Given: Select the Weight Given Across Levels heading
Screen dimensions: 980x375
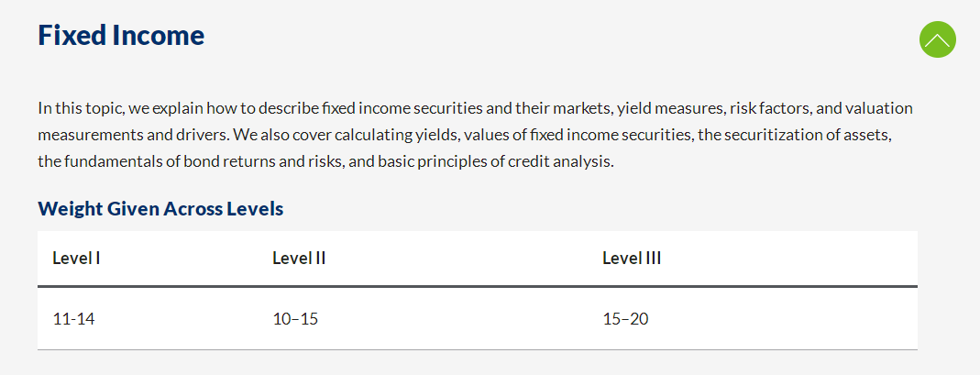Looking at the screenshot, I should (x=160, y=208).
